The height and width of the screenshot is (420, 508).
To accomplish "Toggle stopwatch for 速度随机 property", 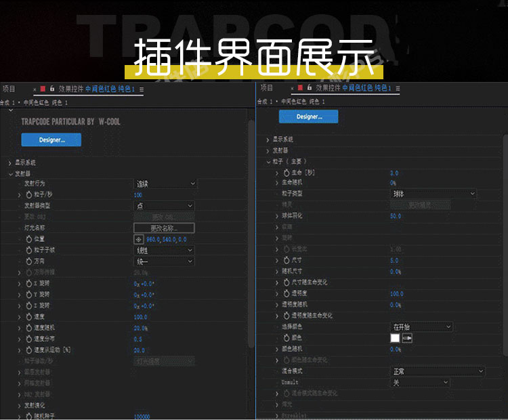I will pos(29,328).
